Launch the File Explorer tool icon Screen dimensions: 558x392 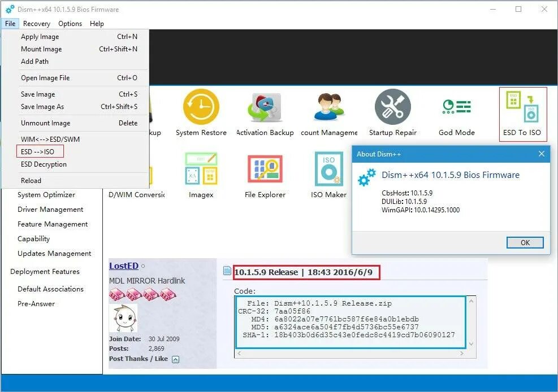click(265, 168)
